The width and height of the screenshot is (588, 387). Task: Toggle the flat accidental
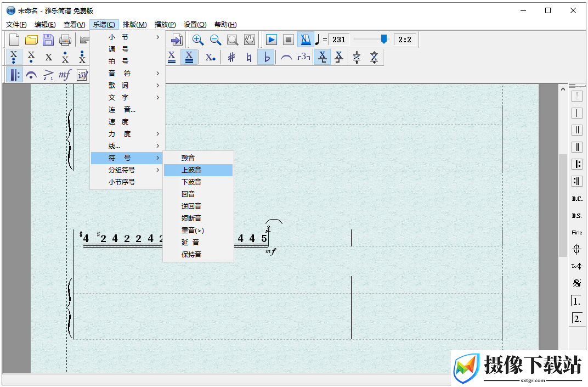(x=266, y=57)
